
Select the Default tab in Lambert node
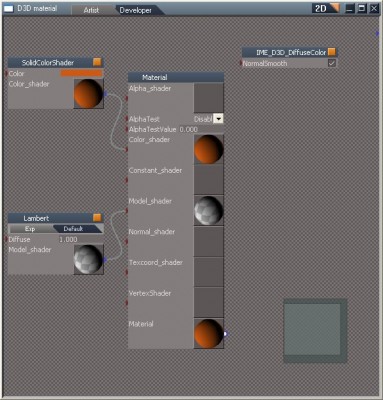pyautogui.click(x=73, y=229)
